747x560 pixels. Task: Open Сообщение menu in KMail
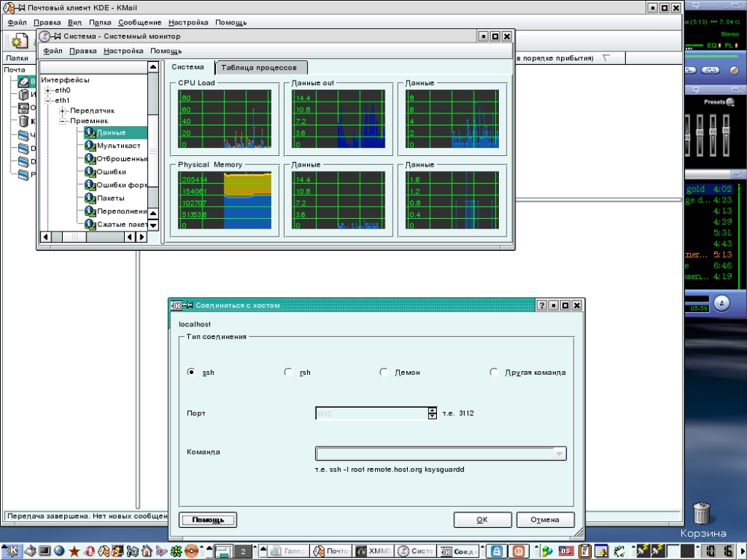pyautogui.click(x=140, y=22)
